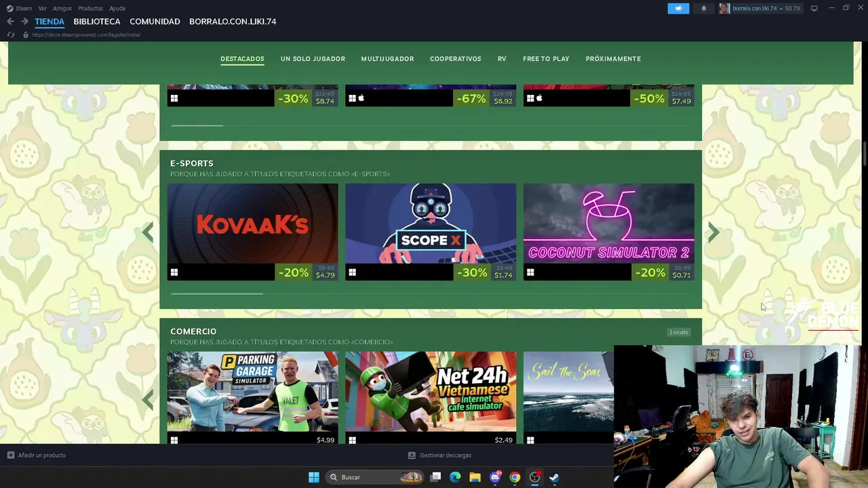Click Windows icon on Parking Garage Simulator card
This screenshot has height=488, width=868.
[x=174, y=440]
